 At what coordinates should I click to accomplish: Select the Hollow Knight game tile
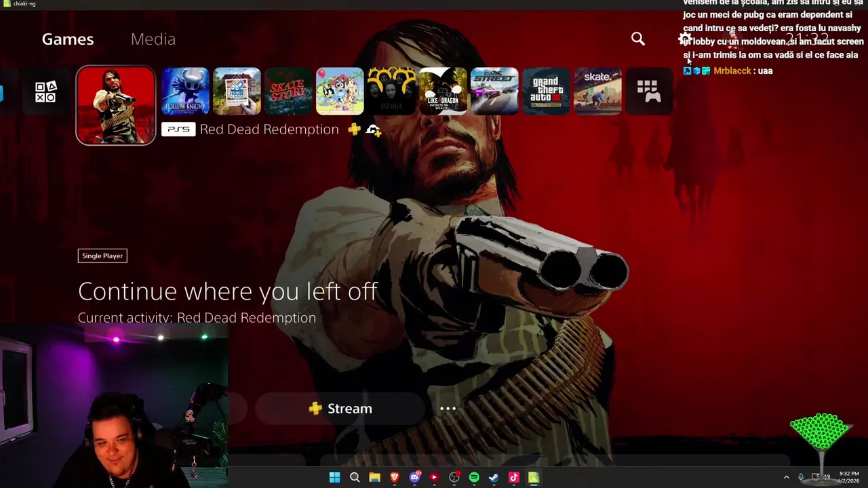pyautogui.click(x=185, y=91)
